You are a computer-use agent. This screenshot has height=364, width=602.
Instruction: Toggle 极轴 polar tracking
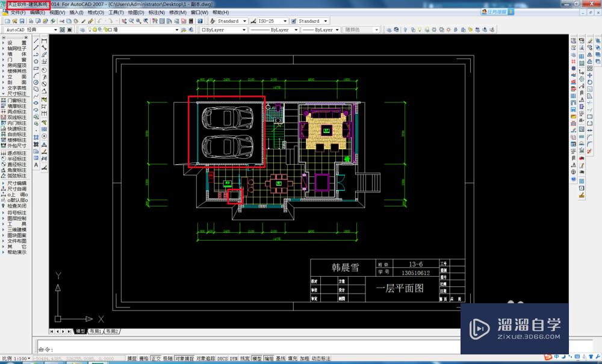168,358
